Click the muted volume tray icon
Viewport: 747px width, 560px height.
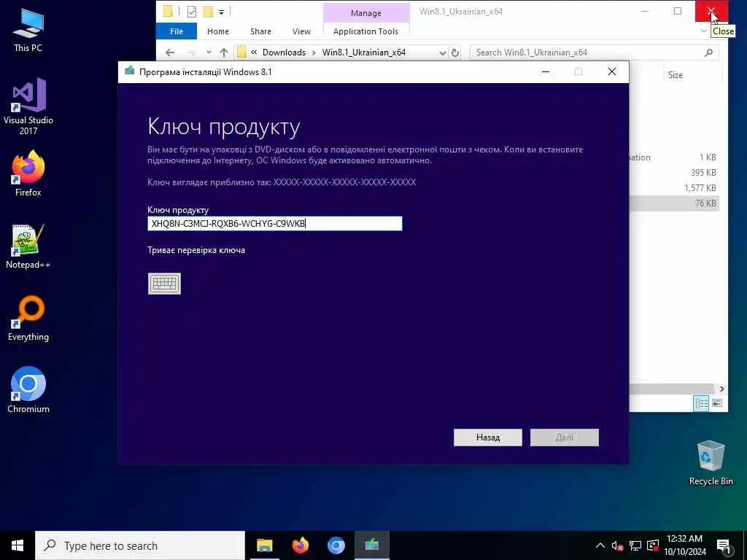coord(617,546)
